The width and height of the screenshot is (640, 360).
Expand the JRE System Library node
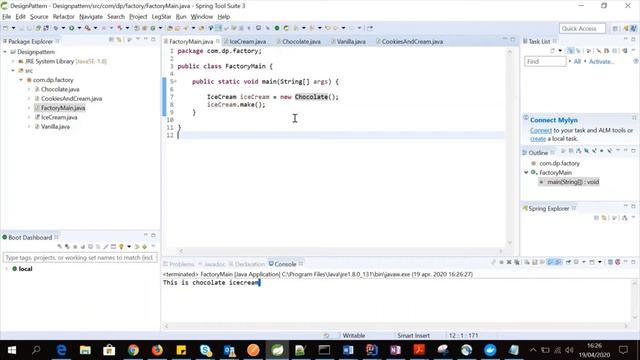[x=13, y=61]
